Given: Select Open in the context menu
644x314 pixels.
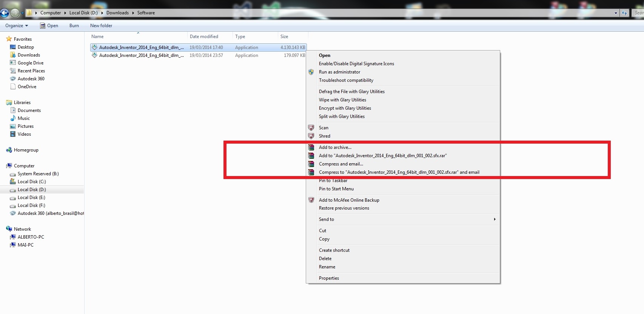Looking at the screenshot, I should [325, 55].
